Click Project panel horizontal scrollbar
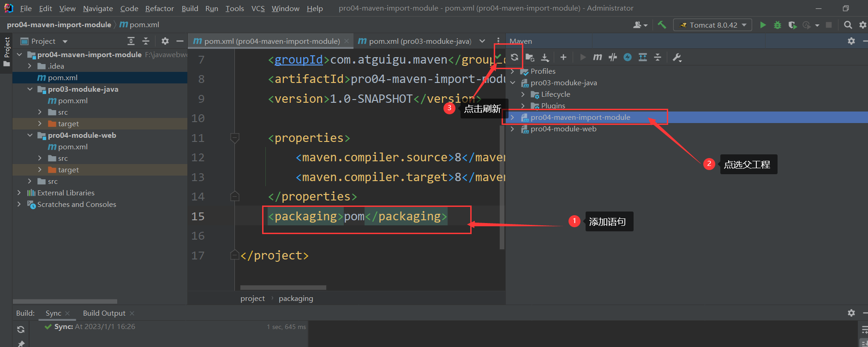This screenshot has height=347, width=868. (65, 301)
